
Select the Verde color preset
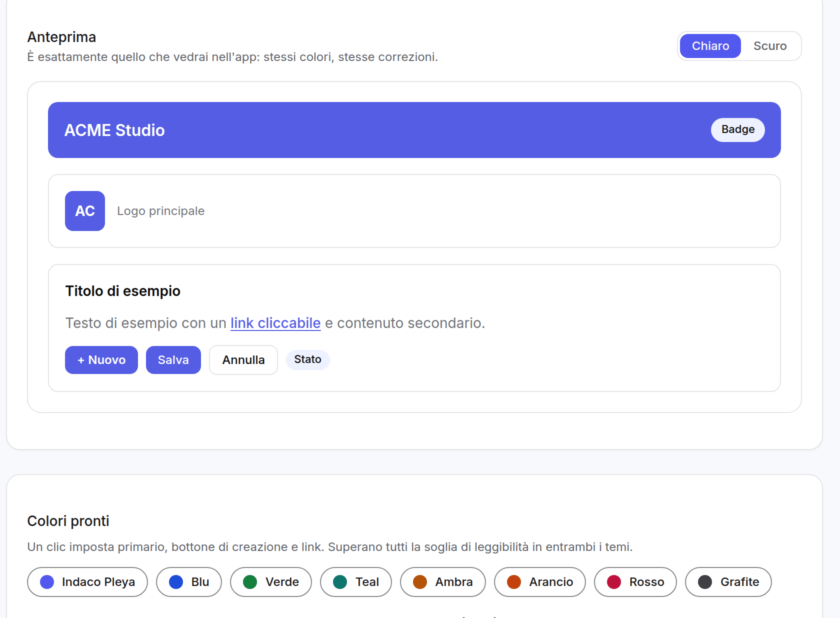[x=271, y=582]
